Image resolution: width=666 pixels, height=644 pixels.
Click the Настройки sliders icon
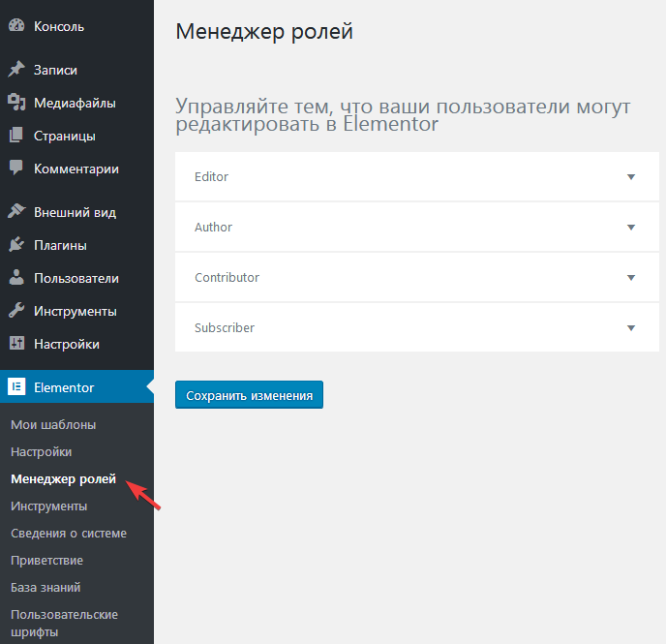[16, 343]
